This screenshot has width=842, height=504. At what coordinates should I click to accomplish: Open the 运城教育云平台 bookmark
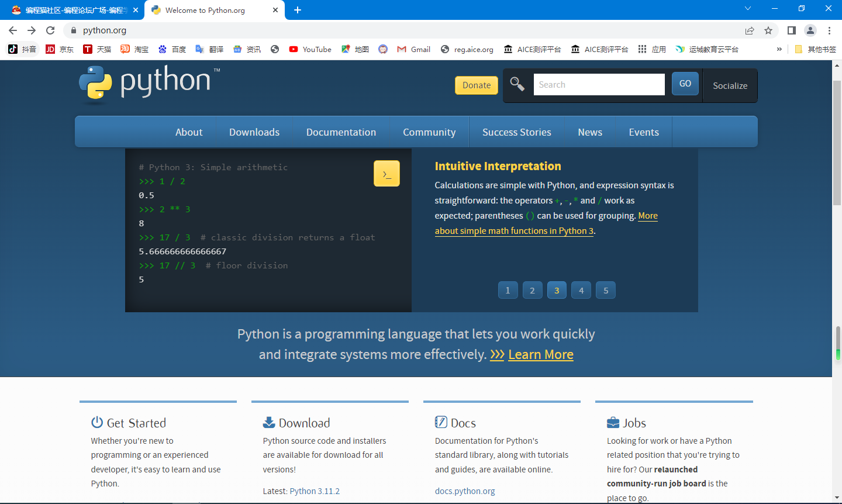[706, 49]
